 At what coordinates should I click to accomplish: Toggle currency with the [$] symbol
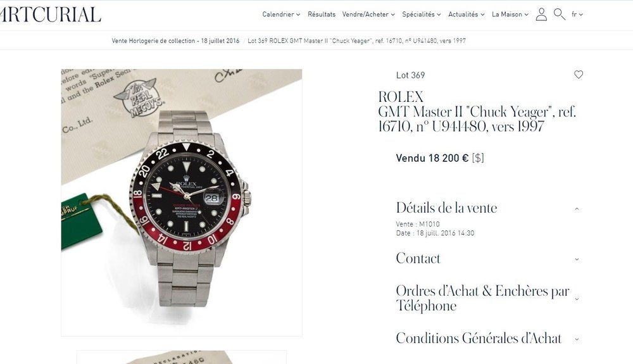click(478, 158)
